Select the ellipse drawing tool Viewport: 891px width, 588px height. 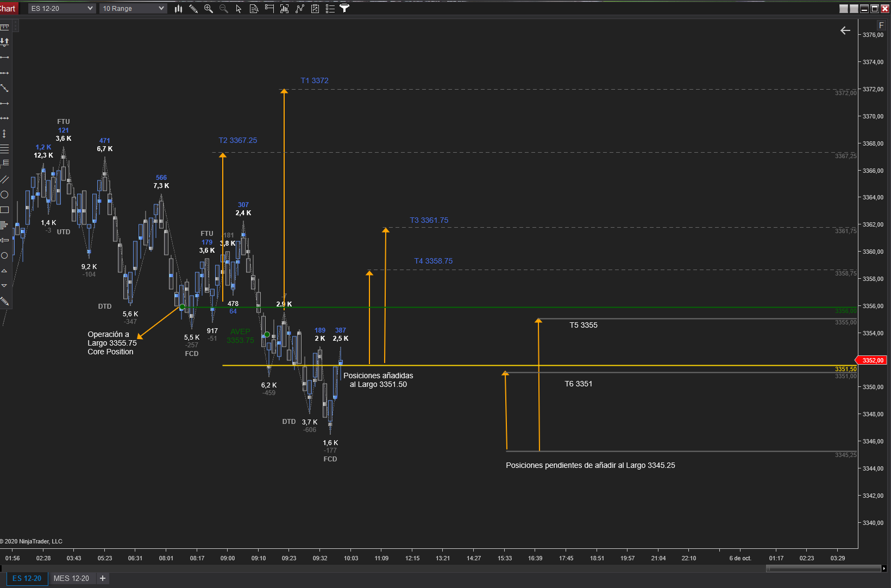[5, 195]
